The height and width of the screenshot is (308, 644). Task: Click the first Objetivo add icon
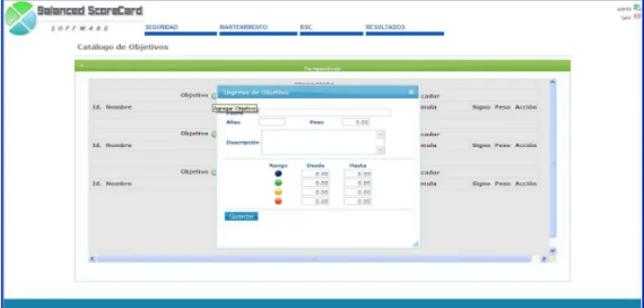tap(213, 96)
